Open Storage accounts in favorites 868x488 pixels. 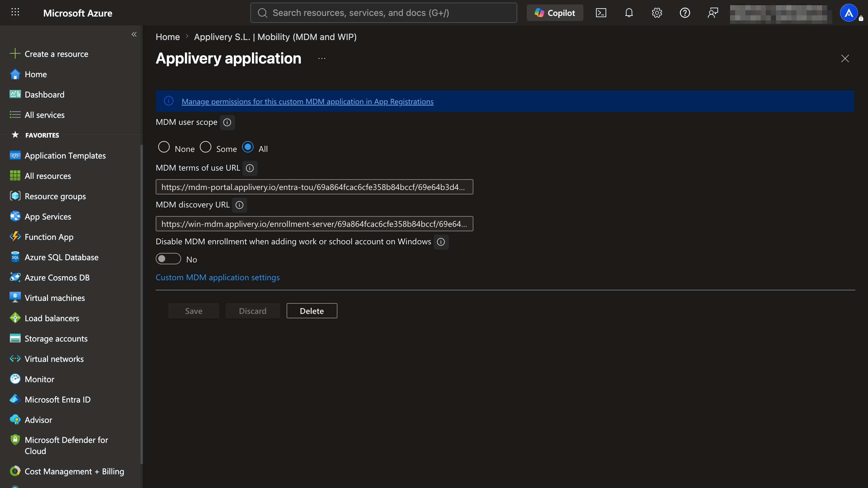49,338
